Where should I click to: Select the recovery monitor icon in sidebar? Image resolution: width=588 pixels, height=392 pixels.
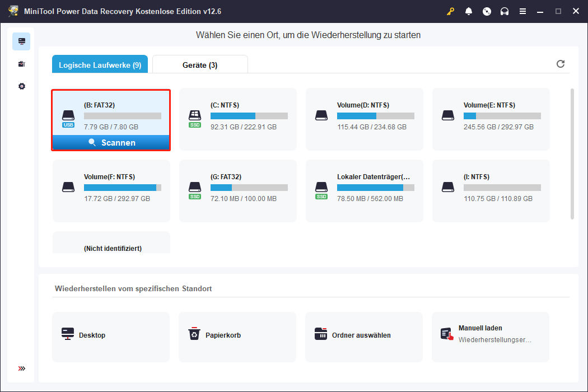point(21,41)
